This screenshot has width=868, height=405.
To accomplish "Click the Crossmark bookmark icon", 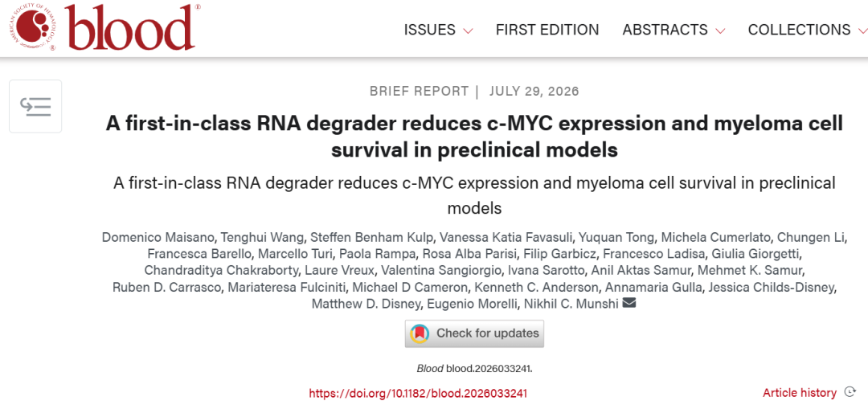I will pos(420,333).
